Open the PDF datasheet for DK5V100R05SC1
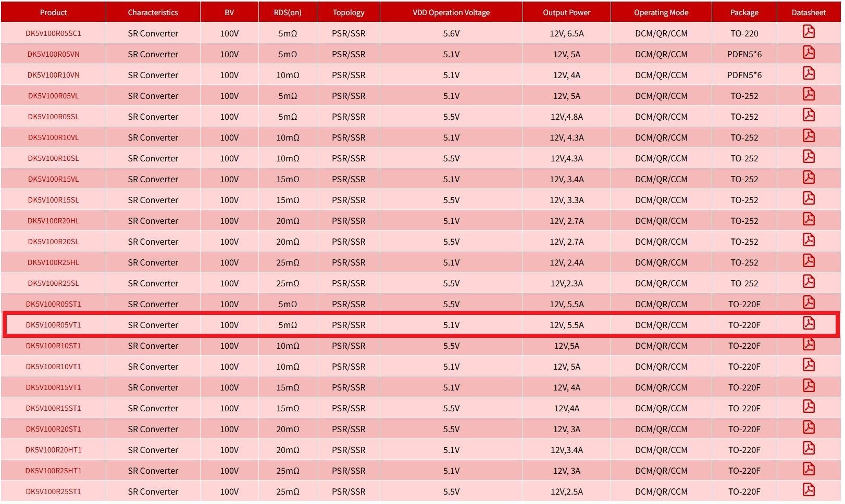Image resolution: width=845 pixels, height=504 pixels. click(x=809, y=32)
